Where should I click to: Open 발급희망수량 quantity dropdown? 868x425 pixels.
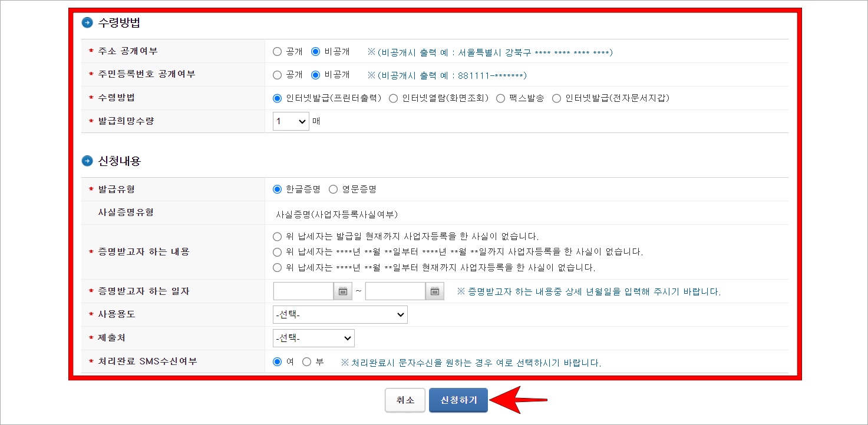(291, 121)
